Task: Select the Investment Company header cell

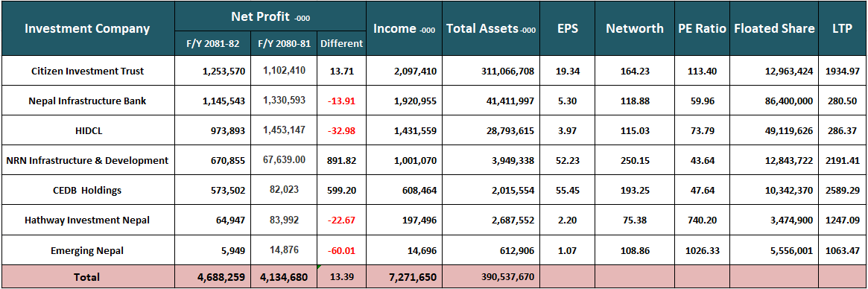Action: click(87, 28)
